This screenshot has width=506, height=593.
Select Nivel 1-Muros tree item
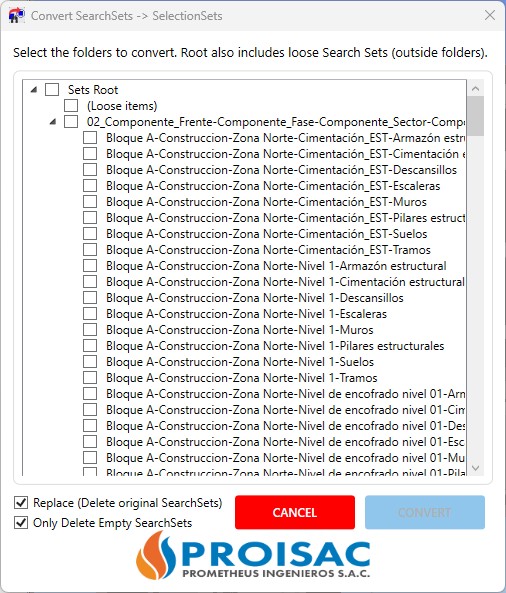coord(240,329)
